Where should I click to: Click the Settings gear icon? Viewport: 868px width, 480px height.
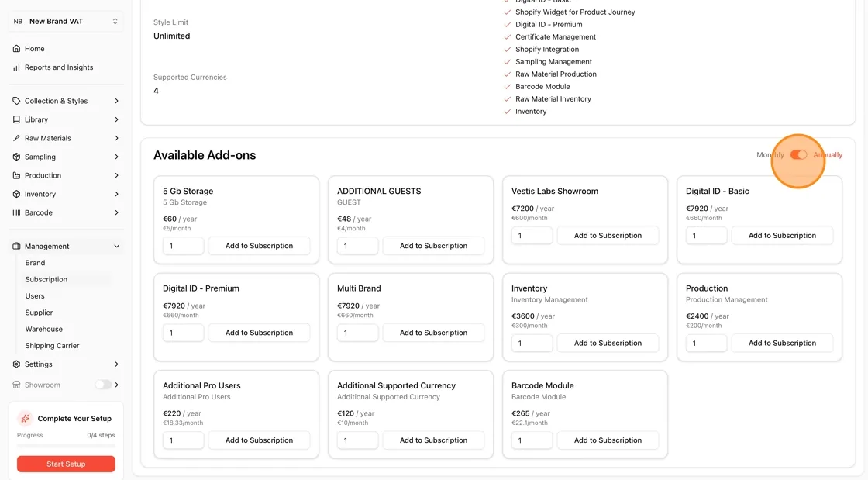point(16,364)
